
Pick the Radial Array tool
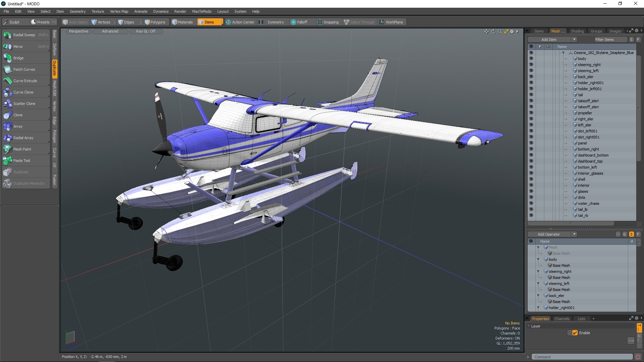coord(23,138)
